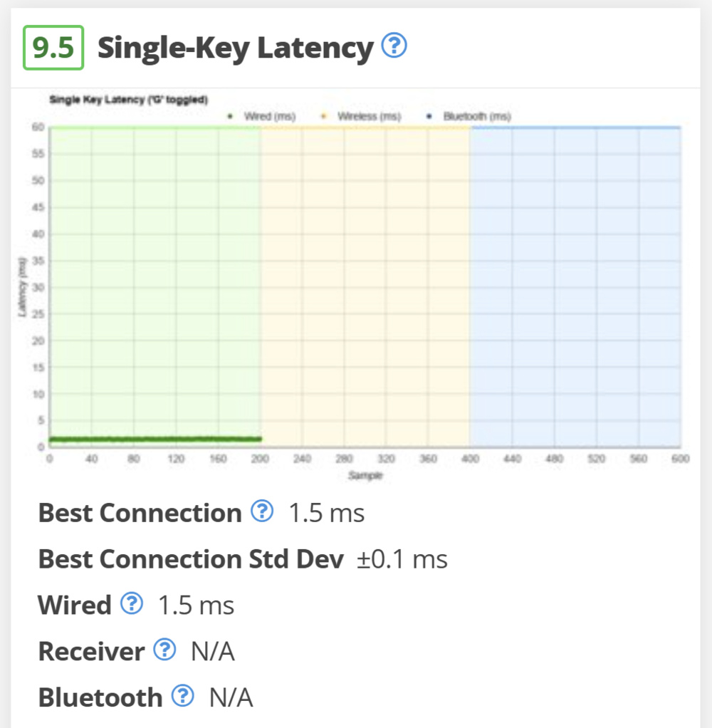This screenshot has width=712, height=728.
Task: Click the Best Connection question mark icon
Action: pos(262,511)
